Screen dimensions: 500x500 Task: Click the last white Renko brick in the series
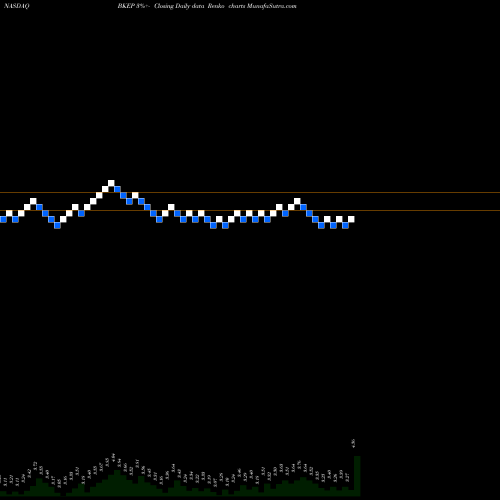click(351, 219)
